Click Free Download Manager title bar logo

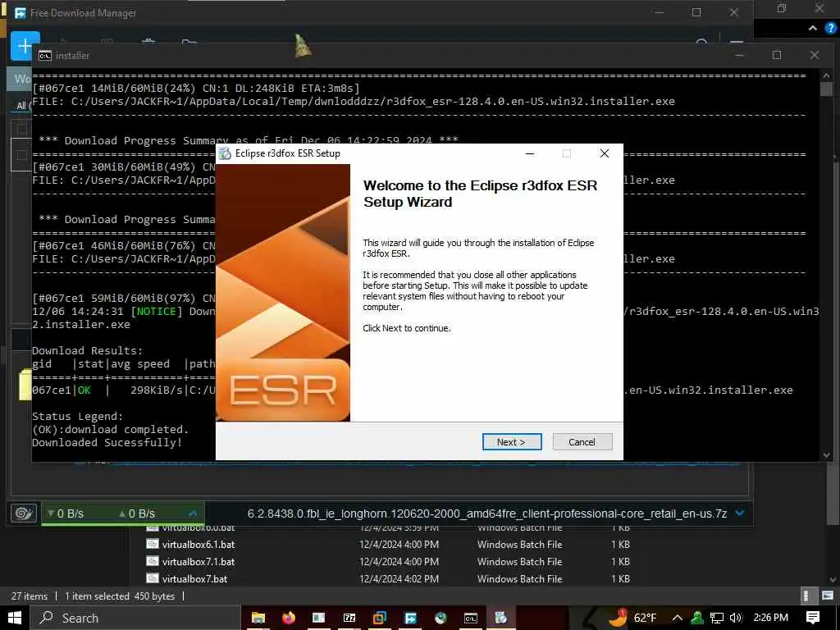pos(20,13)
